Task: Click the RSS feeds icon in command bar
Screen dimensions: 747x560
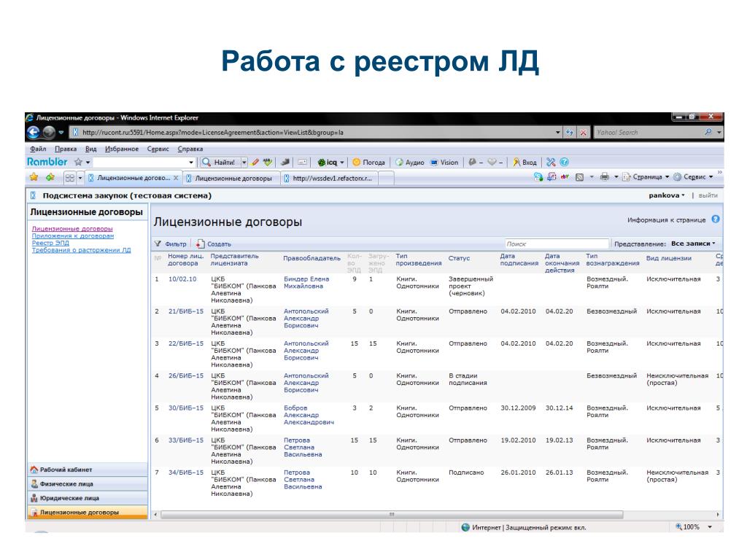Action: point(579,177)
